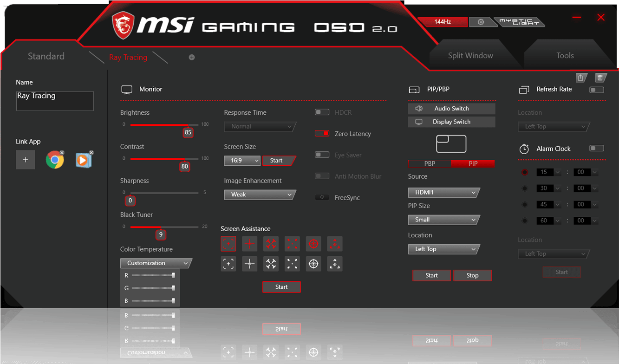Select the red circular scope crosshair
Screen dimensions: 619x364
(x=313, y=244)
